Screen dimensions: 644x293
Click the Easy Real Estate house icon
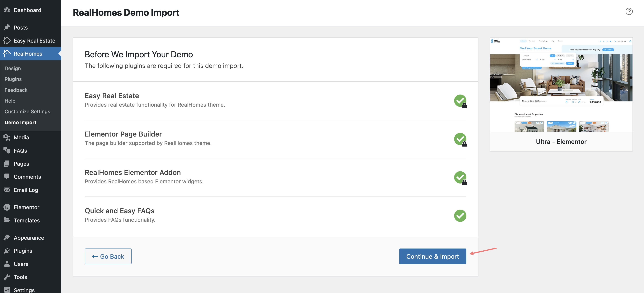[x=7, y=40]
